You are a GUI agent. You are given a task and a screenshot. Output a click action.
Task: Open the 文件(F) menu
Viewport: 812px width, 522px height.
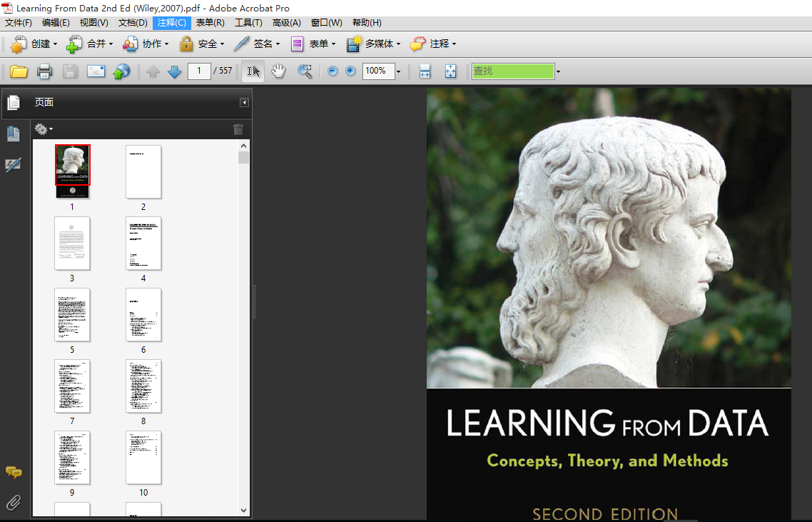tap(19, 23)
